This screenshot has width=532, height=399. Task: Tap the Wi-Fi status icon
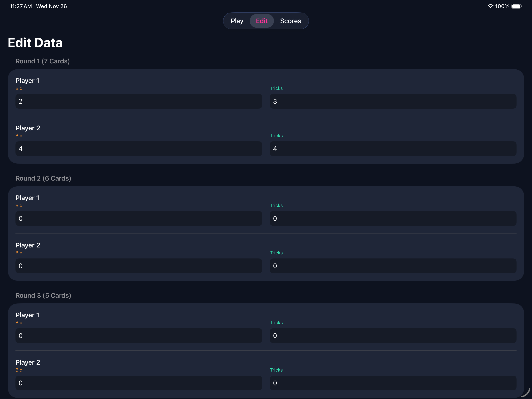490,6
